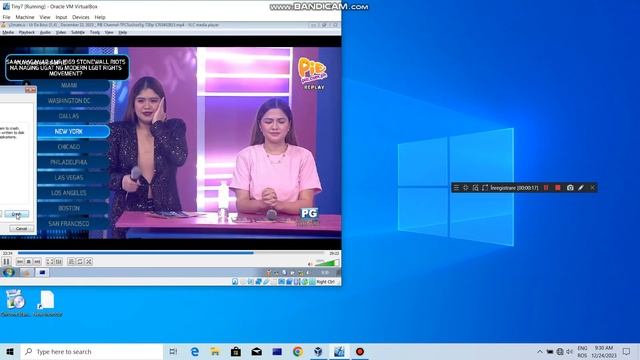Screen dimensions: 640x360
Task: Click Bandicam fullscreen rectangle icon
Action: [485, 188]
